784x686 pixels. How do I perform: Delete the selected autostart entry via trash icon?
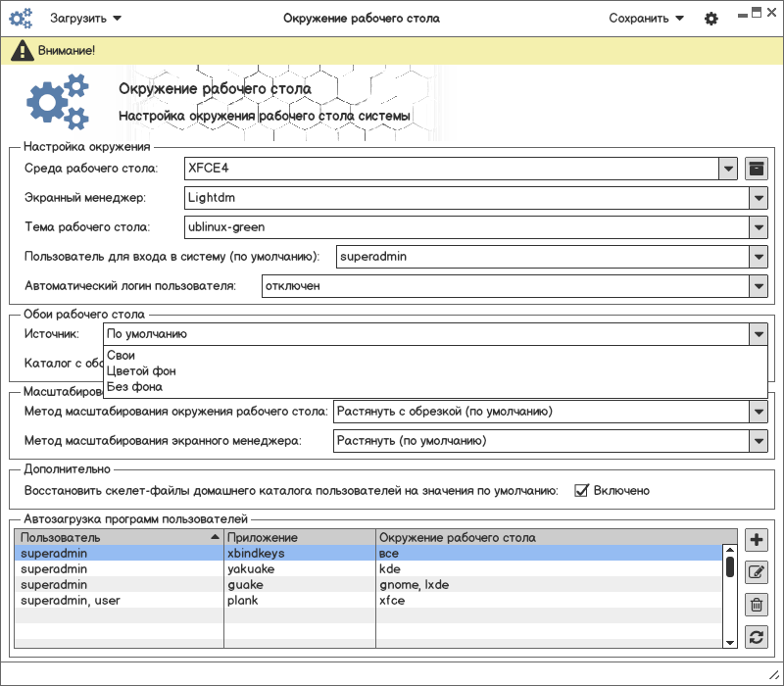[x=756, y=605]
